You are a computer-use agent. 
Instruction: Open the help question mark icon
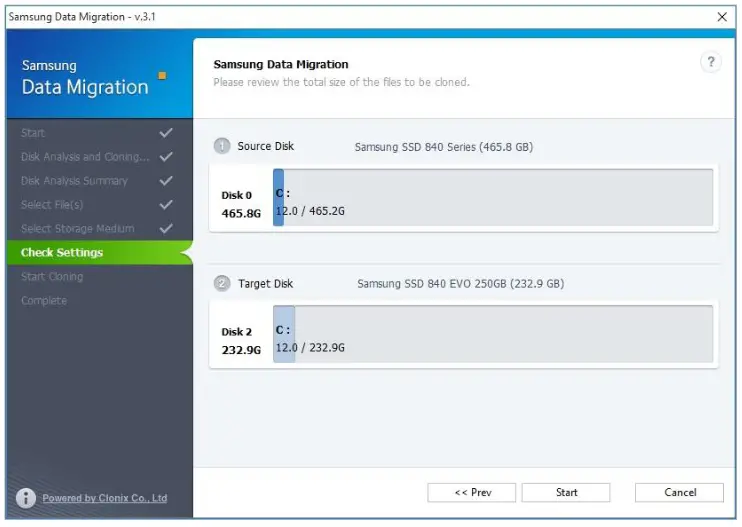pyautogui.click(x=710, y=62)
